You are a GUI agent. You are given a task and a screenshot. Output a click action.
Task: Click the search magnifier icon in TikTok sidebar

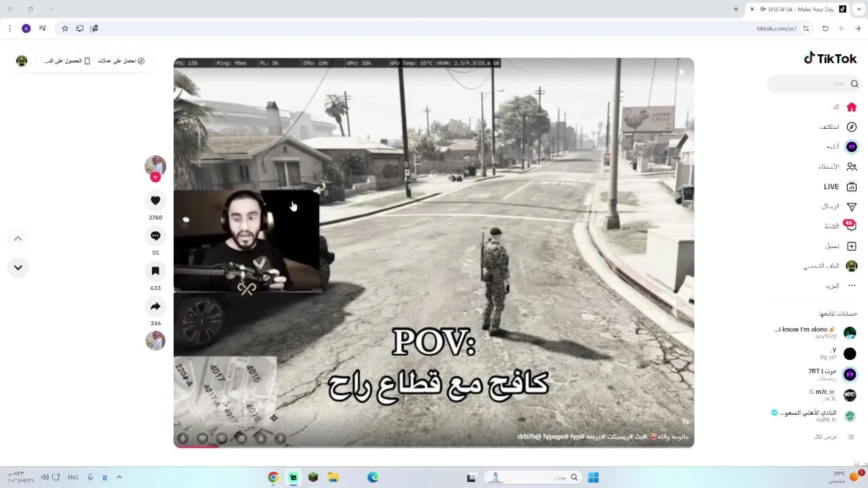pos(854,83)
